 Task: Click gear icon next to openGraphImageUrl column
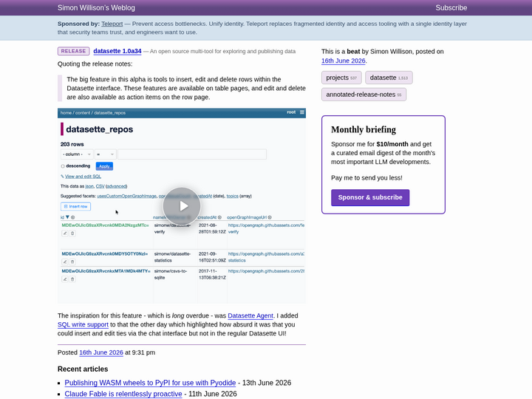point(270,217)
